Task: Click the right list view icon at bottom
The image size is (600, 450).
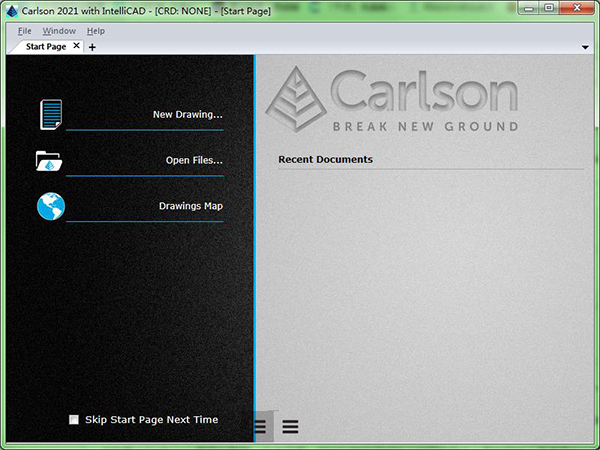Action: pyautogui.click(x=290, y=427)
